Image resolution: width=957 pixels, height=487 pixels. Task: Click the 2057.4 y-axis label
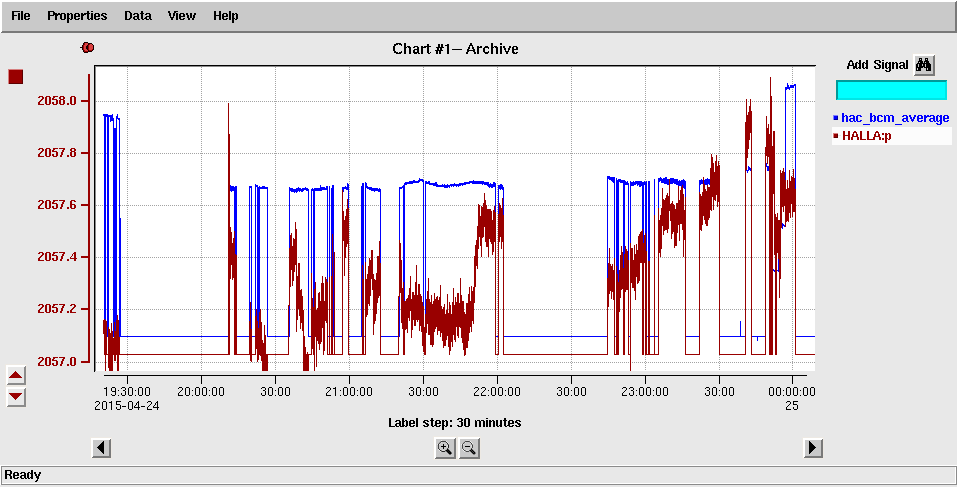pyautogui.click(x=55, y=258)
